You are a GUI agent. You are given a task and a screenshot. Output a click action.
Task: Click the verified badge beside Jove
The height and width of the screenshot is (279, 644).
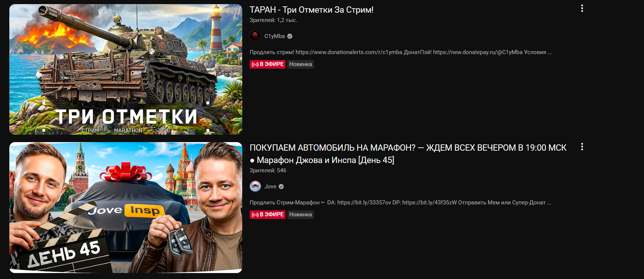(x=281, y=186)
